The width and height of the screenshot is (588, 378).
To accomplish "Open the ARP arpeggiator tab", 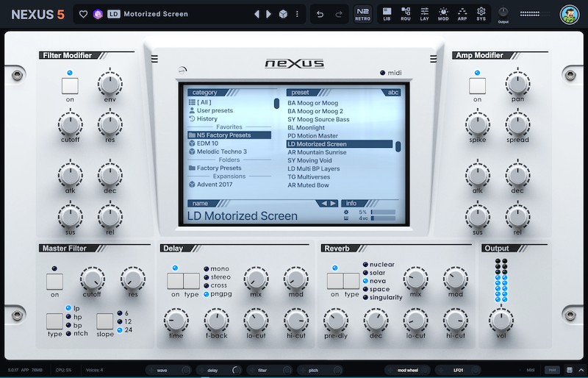I will 462,14.
